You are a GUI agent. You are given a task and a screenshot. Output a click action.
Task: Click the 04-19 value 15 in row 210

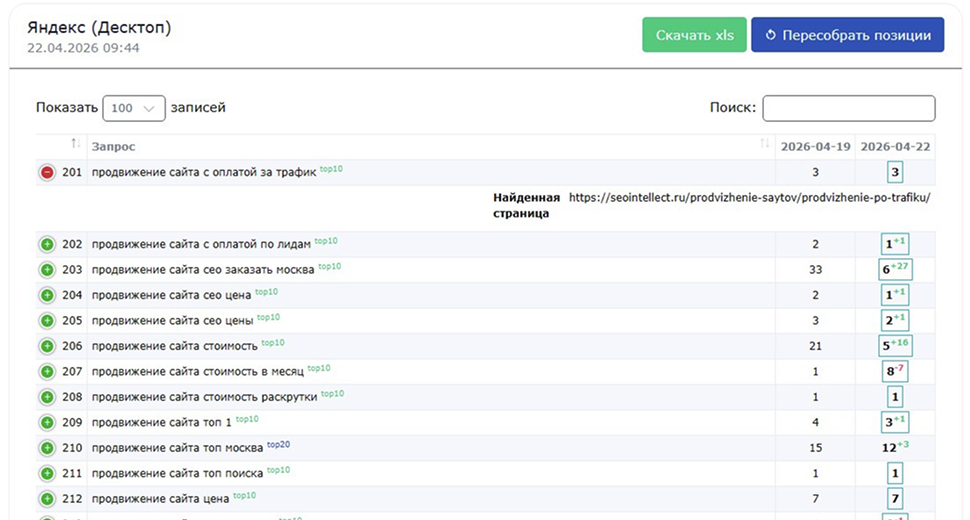coord(815,448)
